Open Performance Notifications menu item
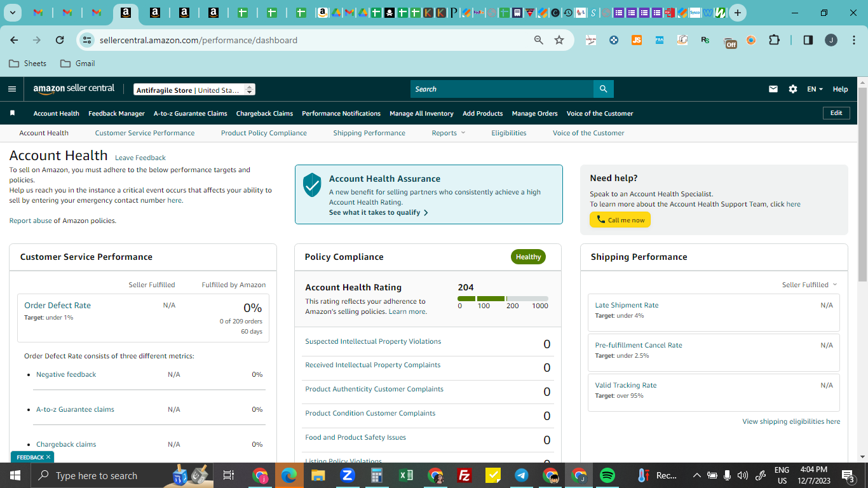The width and height of the screenshot is (868, 488). click(341, 113)
